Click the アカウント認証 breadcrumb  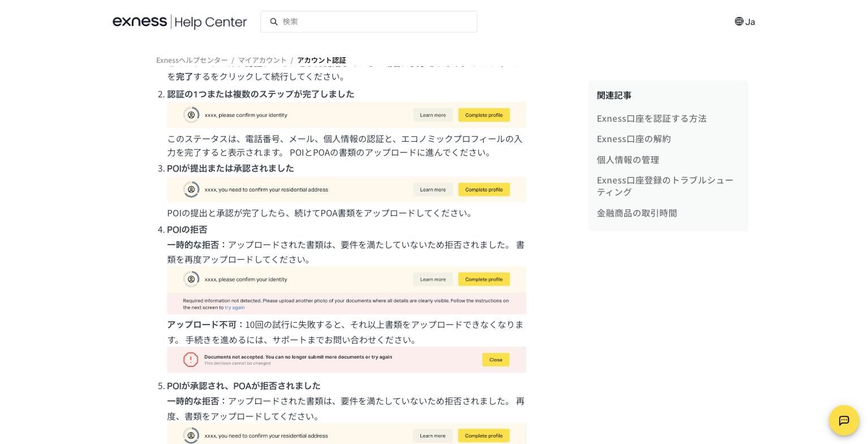(x=321, y=60)
